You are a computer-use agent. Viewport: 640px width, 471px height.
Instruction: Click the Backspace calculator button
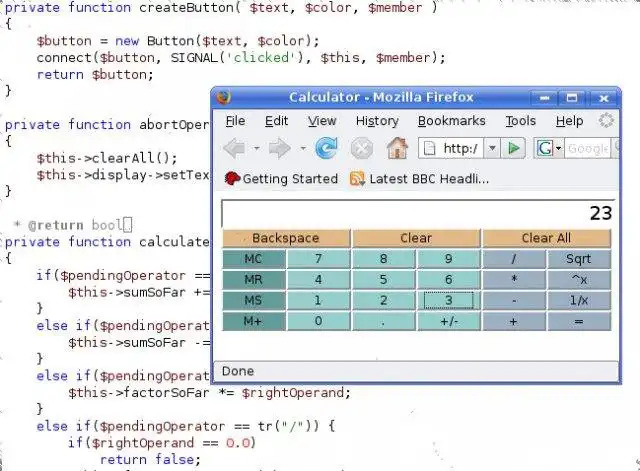click(x=286, y=238)
